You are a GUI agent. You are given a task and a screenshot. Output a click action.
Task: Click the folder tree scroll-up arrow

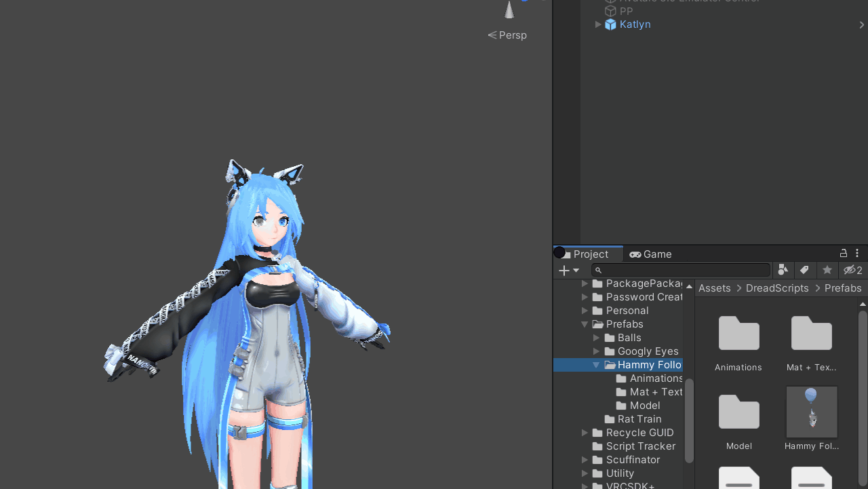click(689, 286)
